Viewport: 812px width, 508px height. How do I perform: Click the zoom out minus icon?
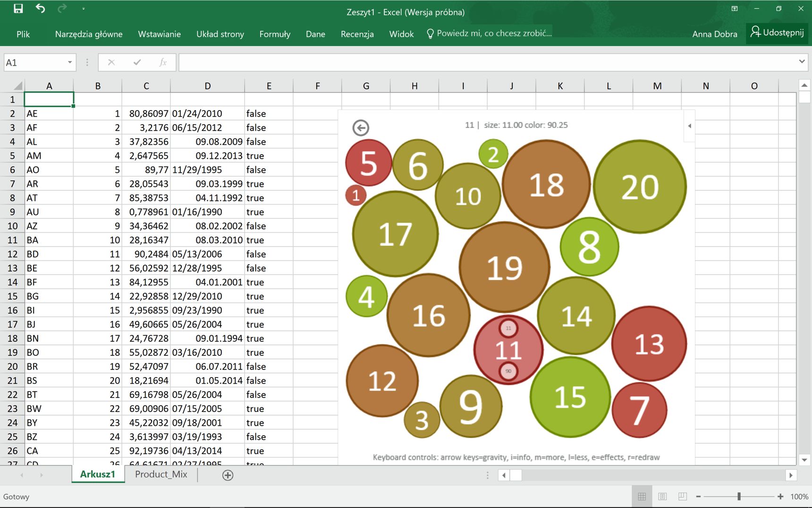coord(698,497)
